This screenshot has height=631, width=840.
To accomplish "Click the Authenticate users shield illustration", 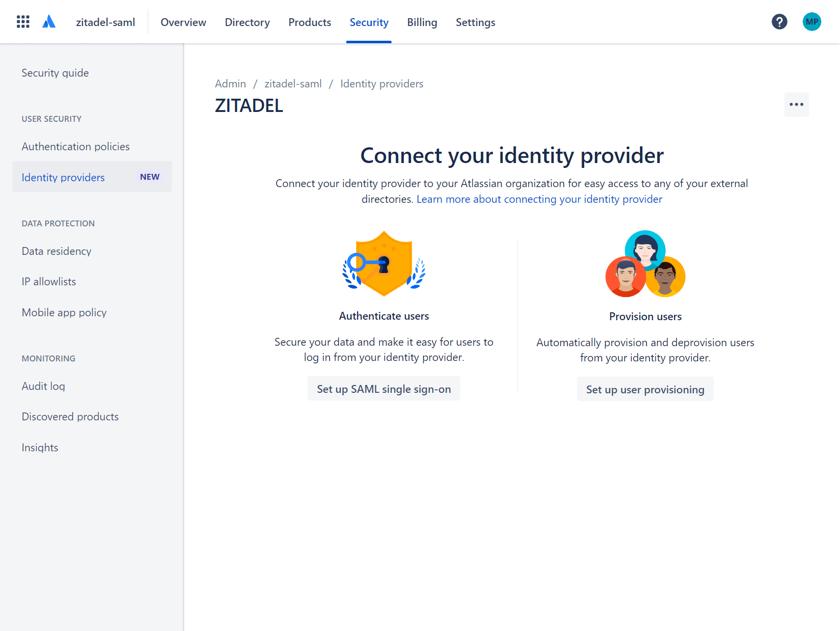I will click(x=384, y=264).
